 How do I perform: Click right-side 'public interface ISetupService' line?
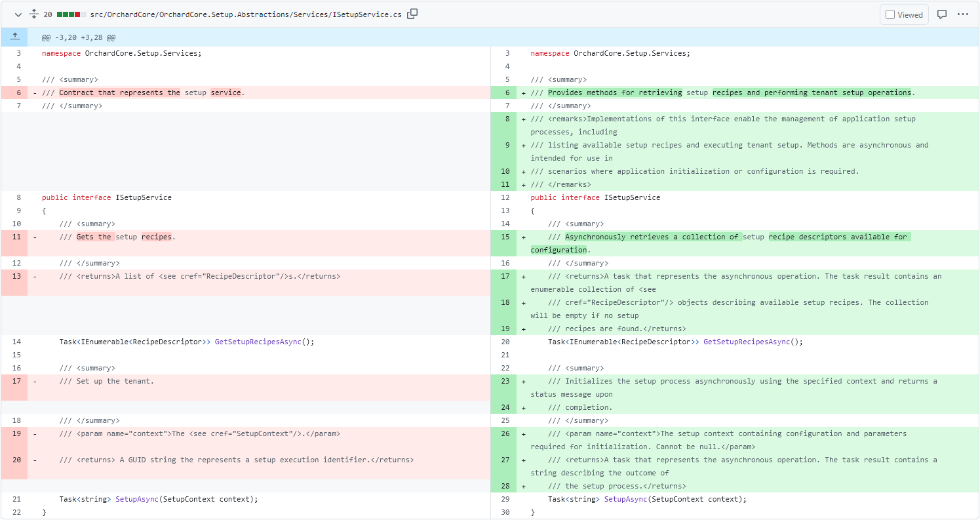click(x=748, y=197)
